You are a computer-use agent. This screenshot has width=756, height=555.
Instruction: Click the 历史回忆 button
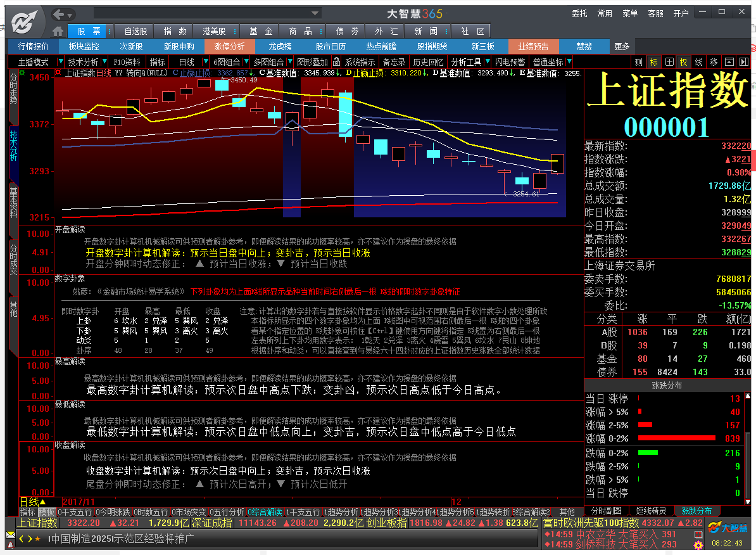(x=428, y=62)
